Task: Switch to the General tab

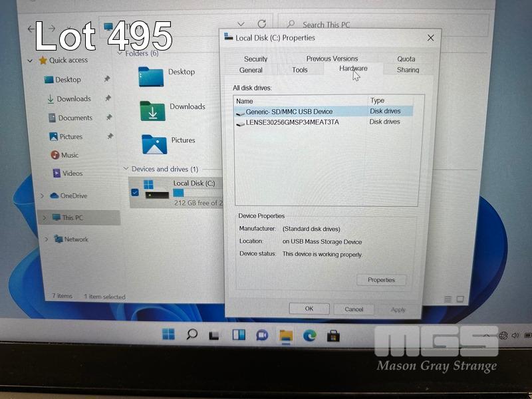Action: [251, 70]
